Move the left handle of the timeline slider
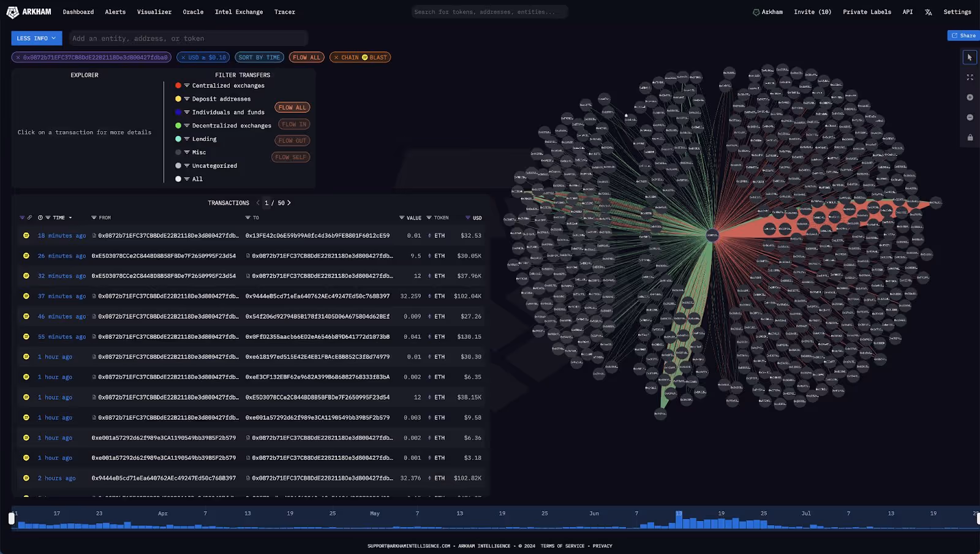Screen dimensions: 980x554 [11, 518]
